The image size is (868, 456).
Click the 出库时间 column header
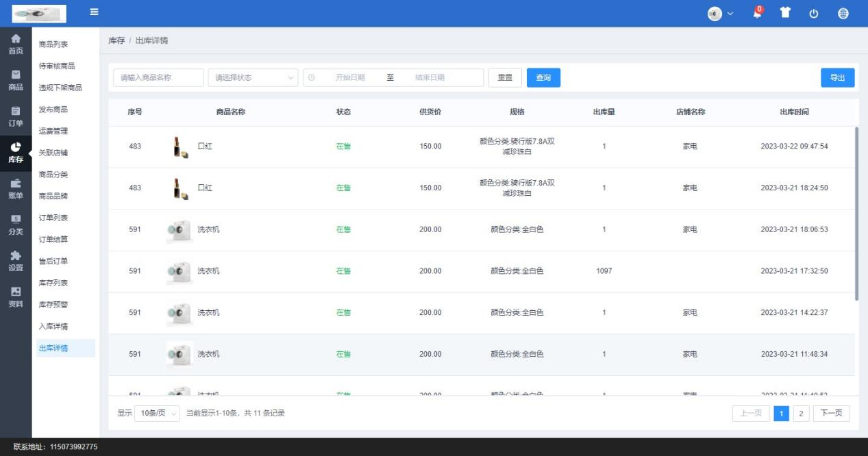(x=794, y=112)
